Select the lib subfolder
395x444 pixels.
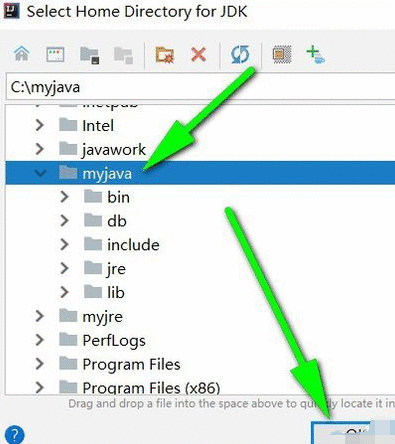(200, 292)
